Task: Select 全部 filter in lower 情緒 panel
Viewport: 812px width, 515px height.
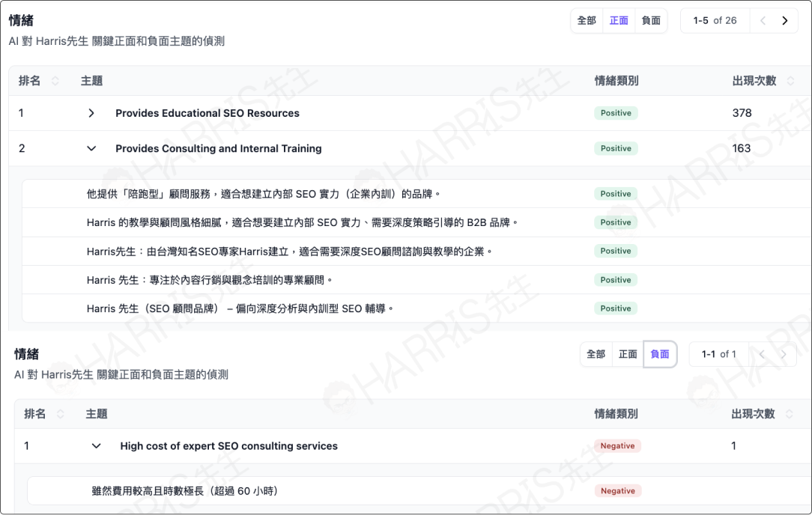Action: click(x=596, y=355)
